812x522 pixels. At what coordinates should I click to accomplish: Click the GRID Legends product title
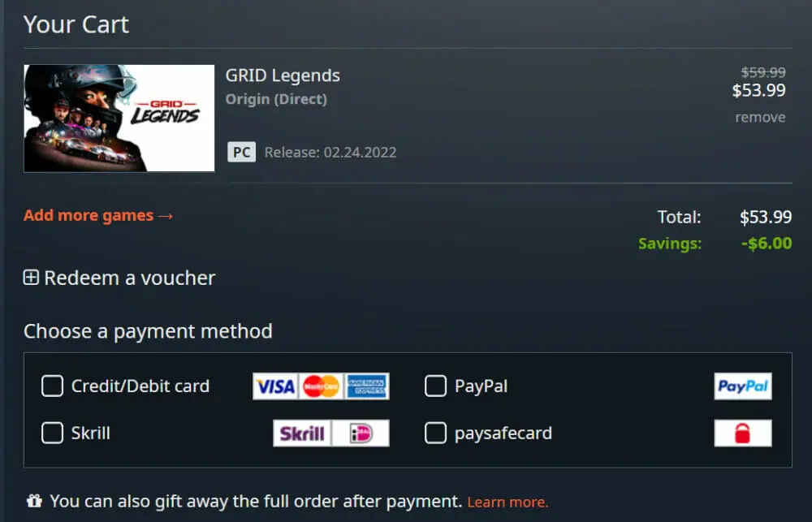[x=283, y=75]
